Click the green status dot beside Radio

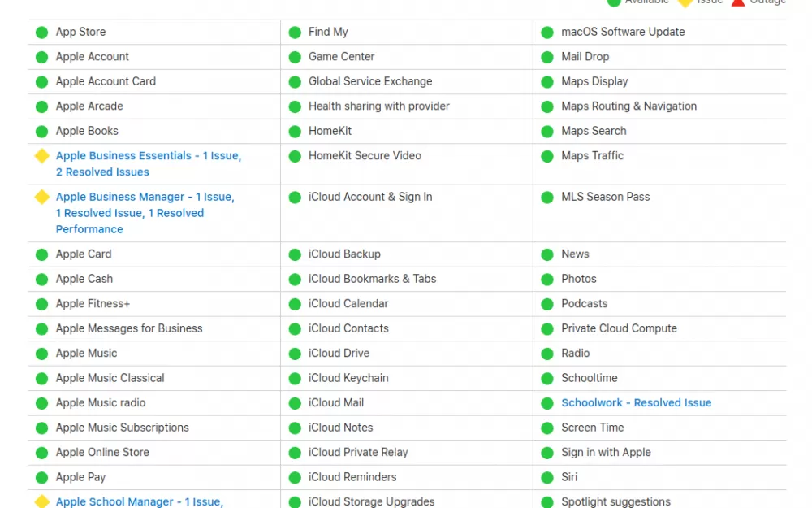pyautogui.click(x=547, y=354)
